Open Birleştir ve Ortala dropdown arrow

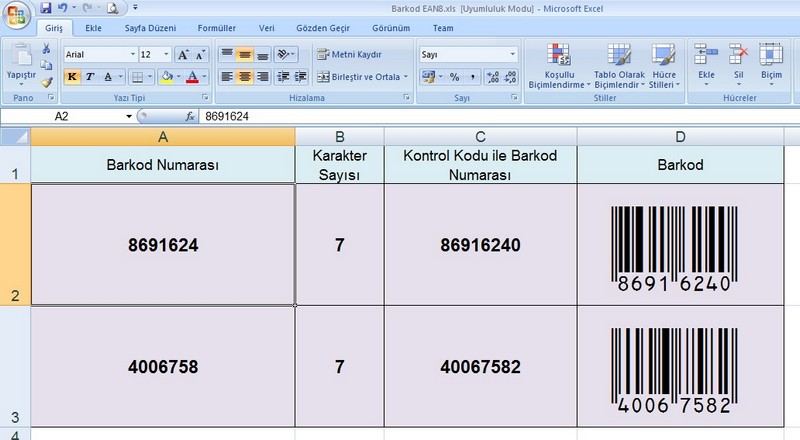click(x=406, y=77)
